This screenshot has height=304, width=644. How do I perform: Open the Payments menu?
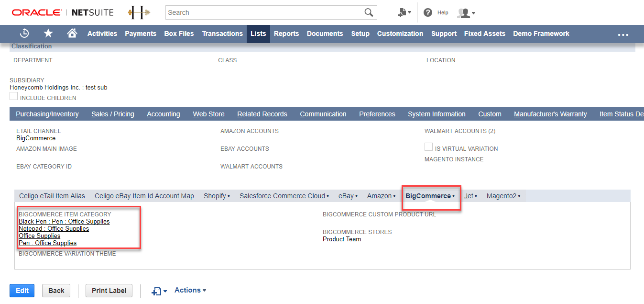tap(141, 34)
